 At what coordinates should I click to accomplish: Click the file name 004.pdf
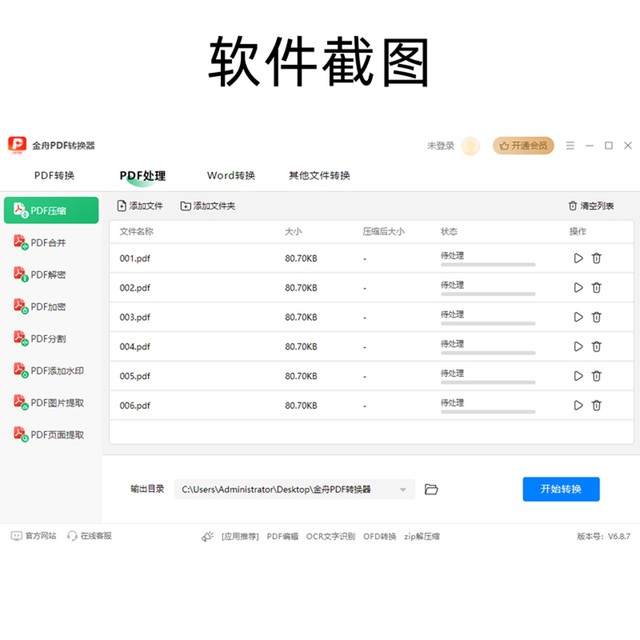coord(135,347)
